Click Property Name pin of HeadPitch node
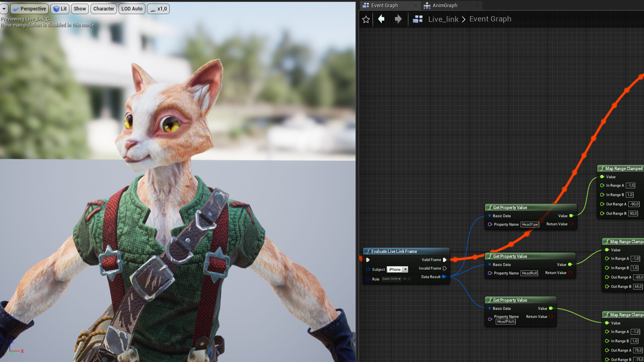The image size is (644, 362). (x=490, y=319)
